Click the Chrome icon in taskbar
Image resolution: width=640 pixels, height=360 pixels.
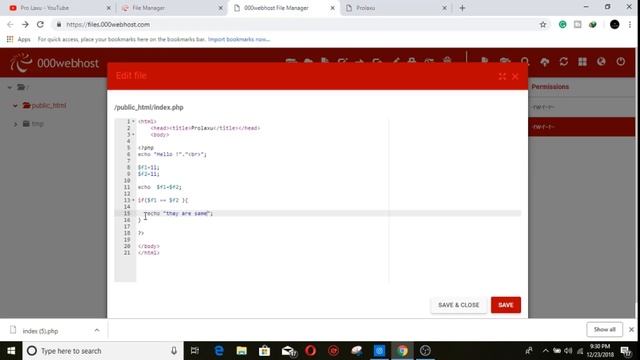(402, 351)
